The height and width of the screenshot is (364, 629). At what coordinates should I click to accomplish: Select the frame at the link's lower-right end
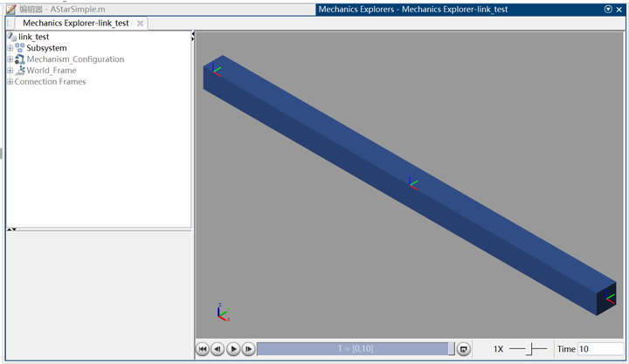(610, 298)
